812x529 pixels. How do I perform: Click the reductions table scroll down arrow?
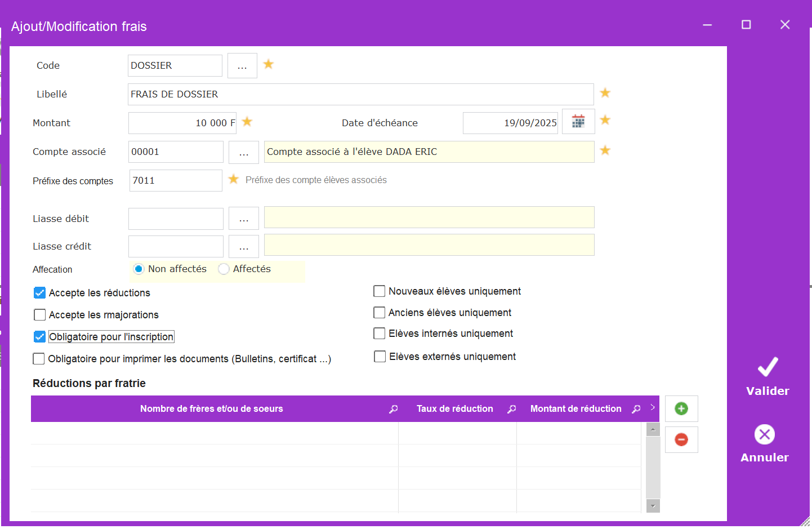[653, 506]
